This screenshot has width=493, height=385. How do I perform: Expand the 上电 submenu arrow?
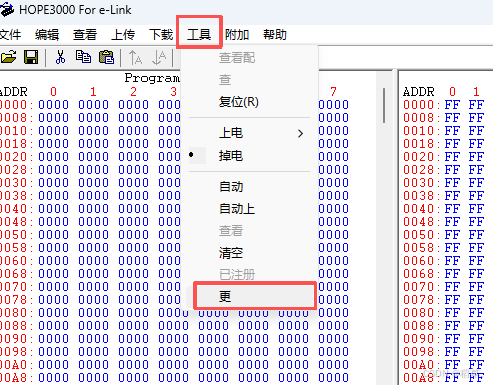(300, 134)
